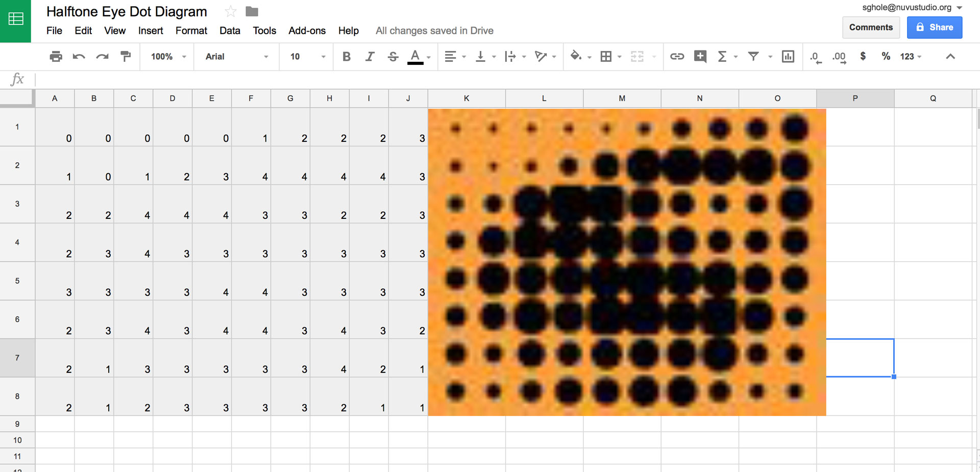Select the row 10 header

tap(17, 440)
